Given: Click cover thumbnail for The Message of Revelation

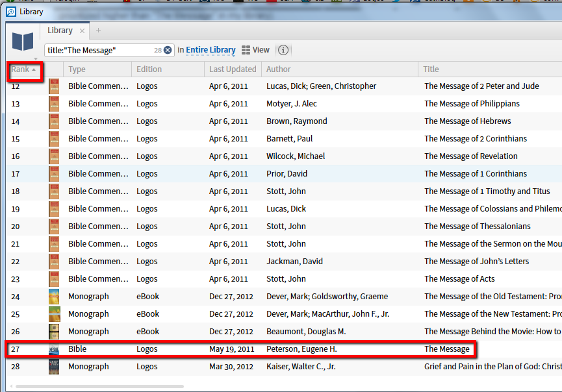Looking at the screenshot, I should 54,156.
